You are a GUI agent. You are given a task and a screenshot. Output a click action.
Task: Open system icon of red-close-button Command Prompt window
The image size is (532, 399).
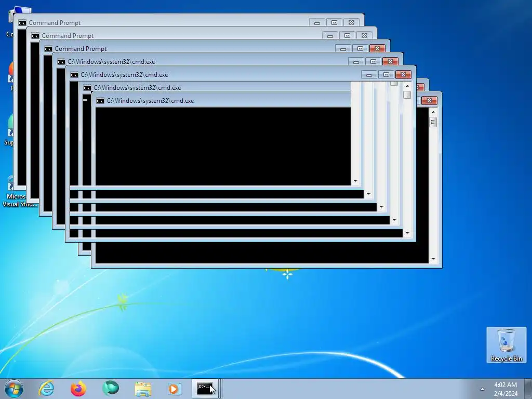point(48,49)
